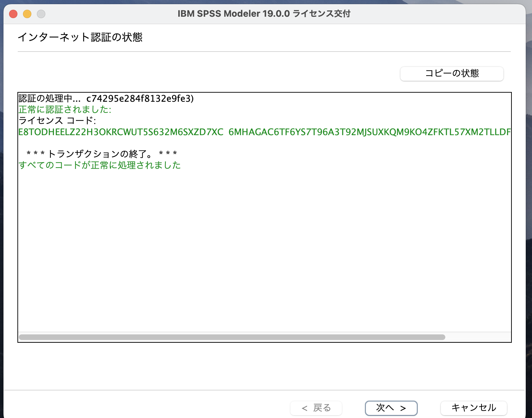Click the コピーの状態 button
The image size is (532, 418).
[x=452, y=73]
